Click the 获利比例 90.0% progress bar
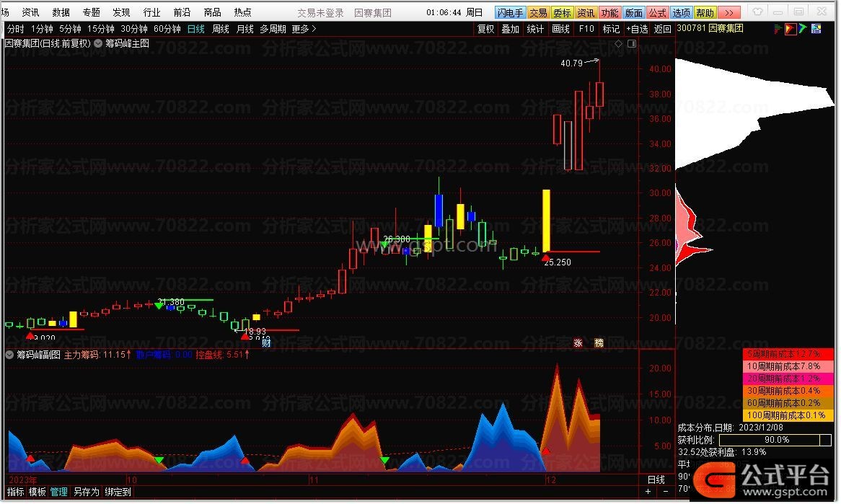Screen dimensions: 841x504 tap(775, 441)
